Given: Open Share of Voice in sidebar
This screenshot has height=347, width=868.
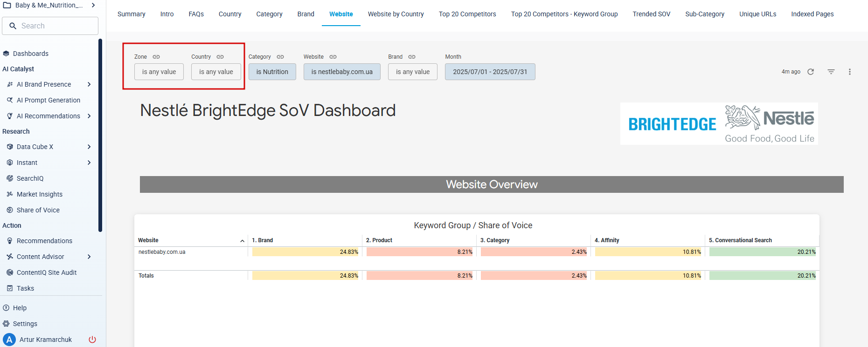Looking at the screenshot, I should [38, 210].
